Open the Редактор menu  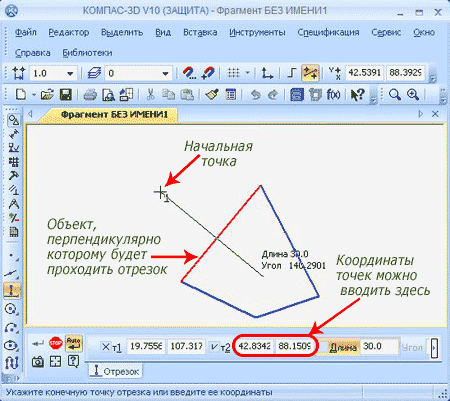point(69,32)
